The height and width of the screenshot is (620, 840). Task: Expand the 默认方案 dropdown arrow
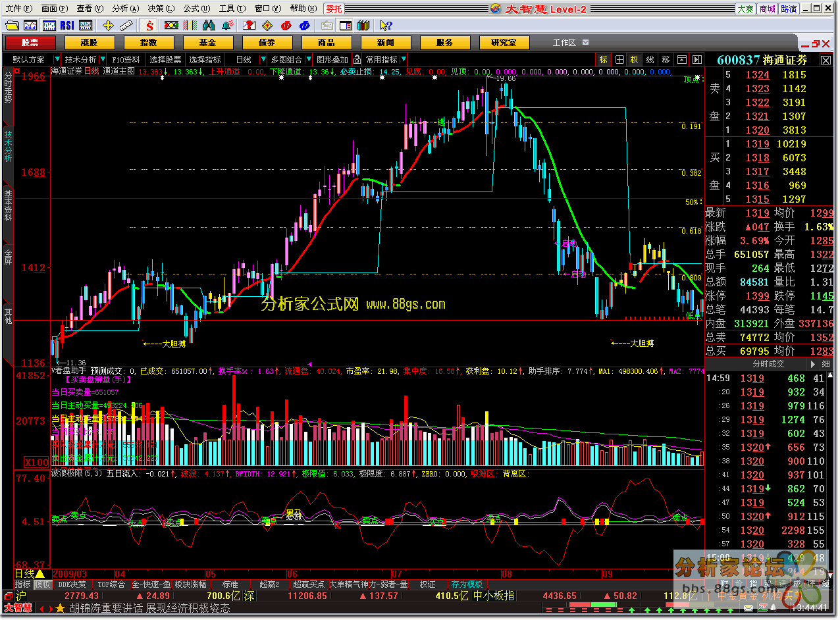(58, 59)
